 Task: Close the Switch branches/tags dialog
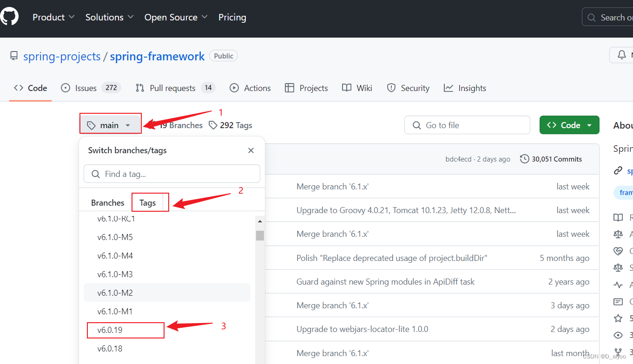pos(251,150)
